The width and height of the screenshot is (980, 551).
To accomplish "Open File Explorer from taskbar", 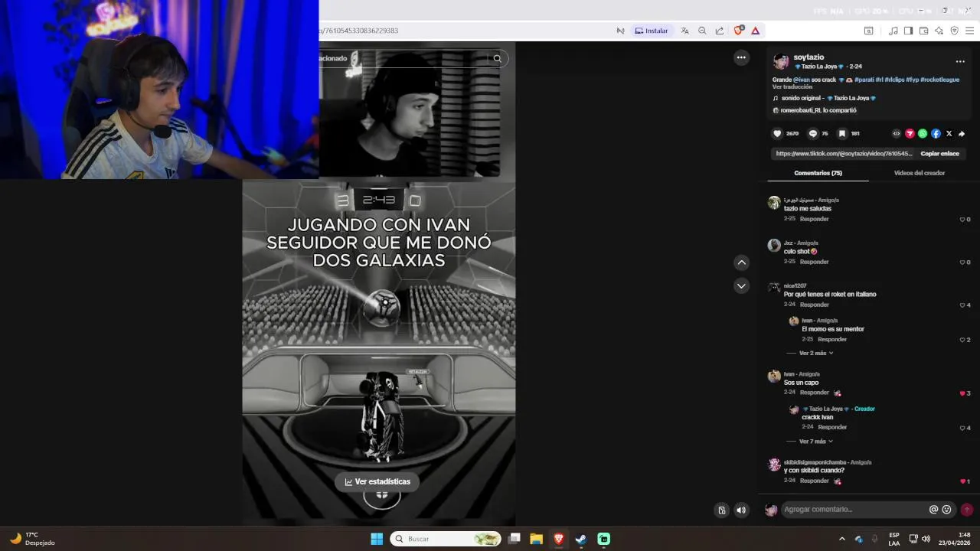I will coord(536,539).
